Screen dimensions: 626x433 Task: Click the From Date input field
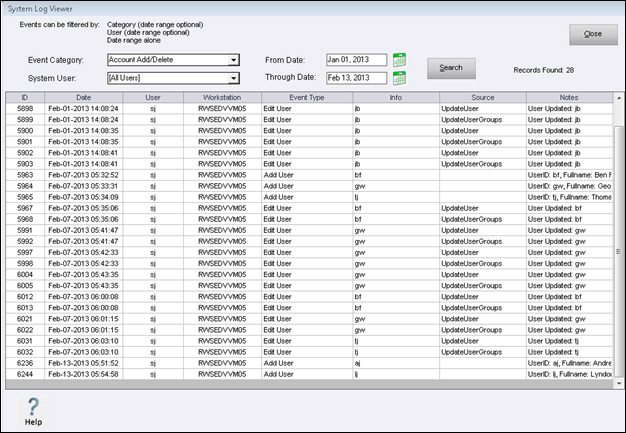(x=356, y=60)
